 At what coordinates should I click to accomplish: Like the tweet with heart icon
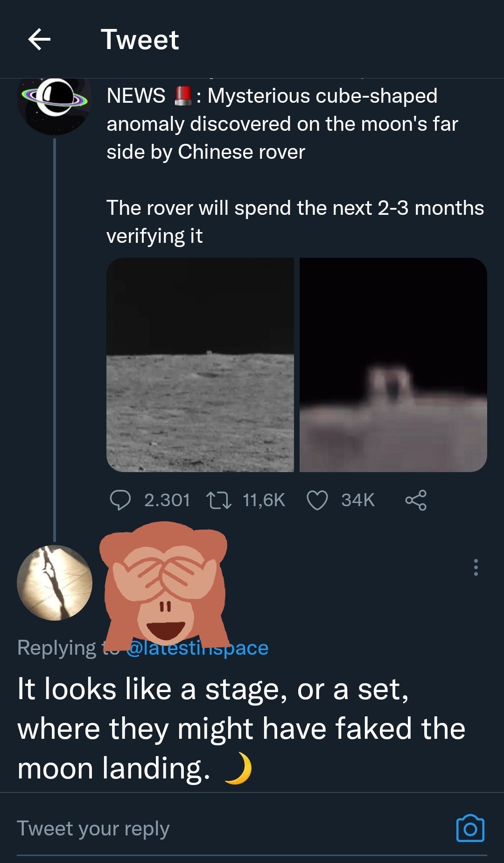click(317, 500)
